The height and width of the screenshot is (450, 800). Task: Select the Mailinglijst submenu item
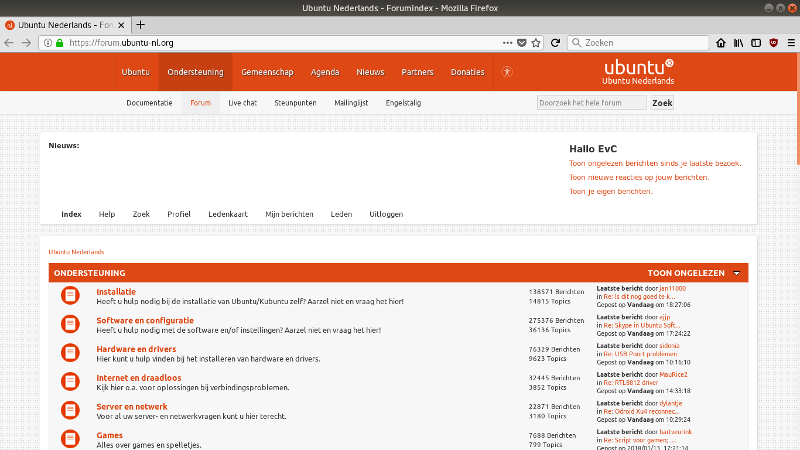tap(351, 103)
